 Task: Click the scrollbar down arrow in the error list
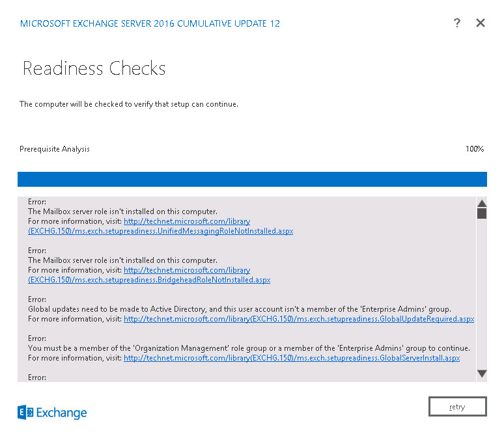click(x=482, y=374)
